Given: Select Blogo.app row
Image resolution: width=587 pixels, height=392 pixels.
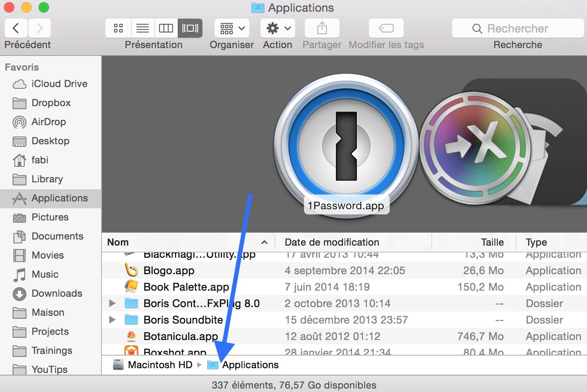Looking at the screenshot, I should click(344, 270).
